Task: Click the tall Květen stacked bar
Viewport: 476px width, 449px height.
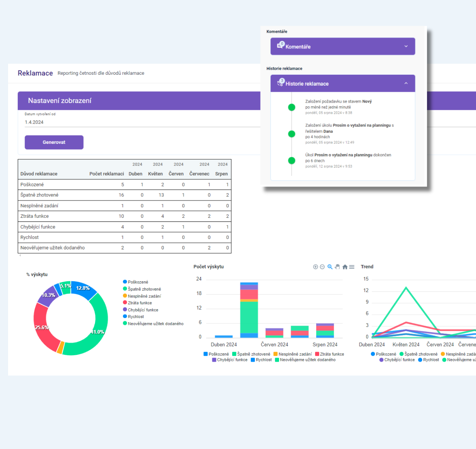Action: 249,310
